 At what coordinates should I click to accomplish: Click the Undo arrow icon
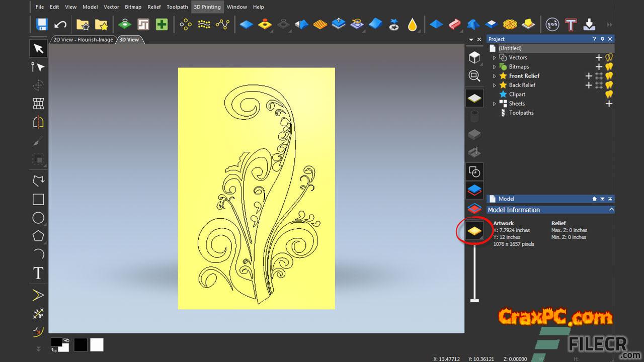point(60,24)
